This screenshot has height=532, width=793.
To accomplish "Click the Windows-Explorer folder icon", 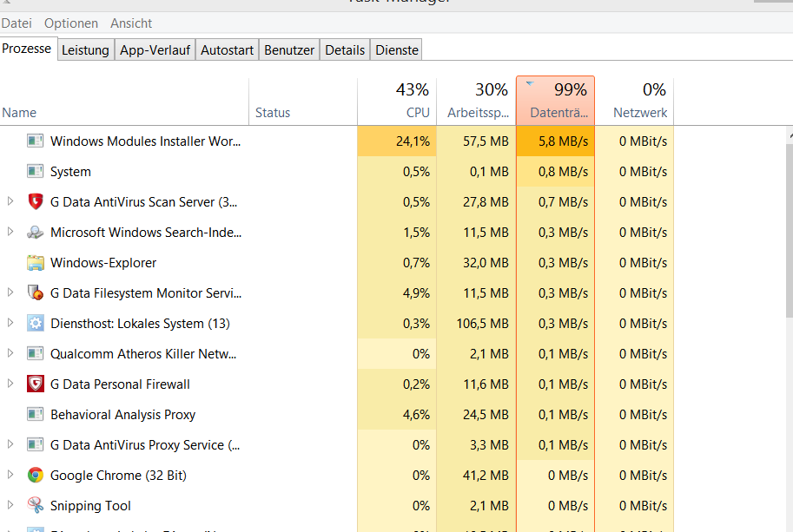I will point(35,263).
